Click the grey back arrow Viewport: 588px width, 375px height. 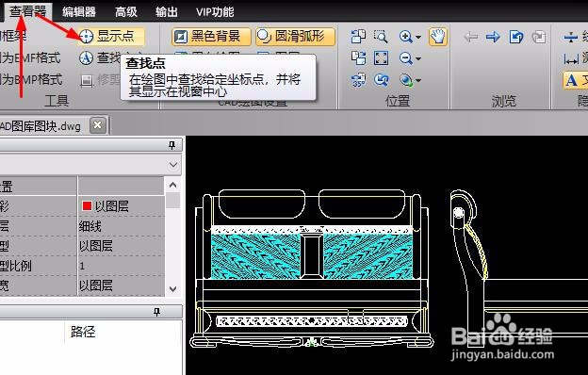[x=470, y=37]
